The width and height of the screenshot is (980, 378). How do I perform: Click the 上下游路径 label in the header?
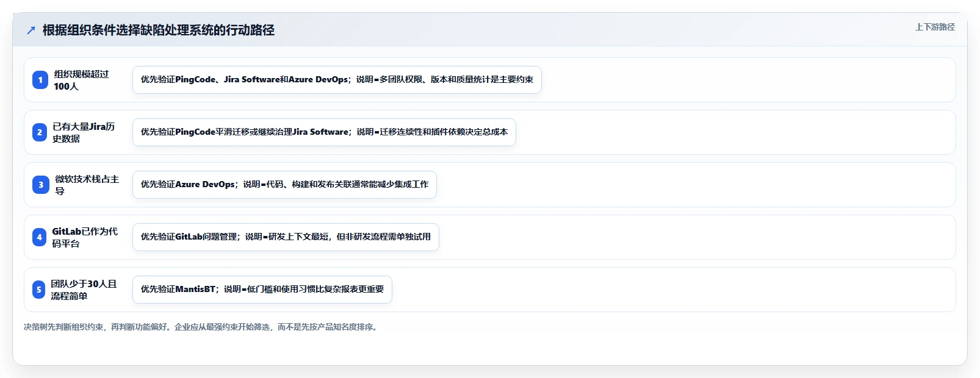935,27
